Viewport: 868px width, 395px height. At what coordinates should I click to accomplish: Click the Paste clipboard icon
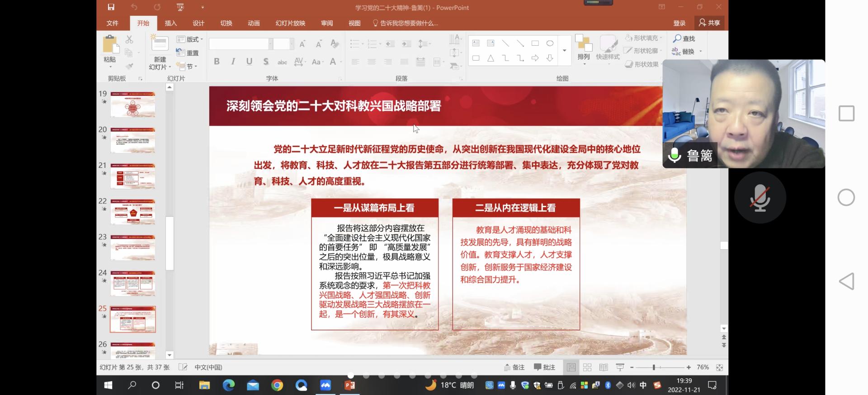(110, 45)
